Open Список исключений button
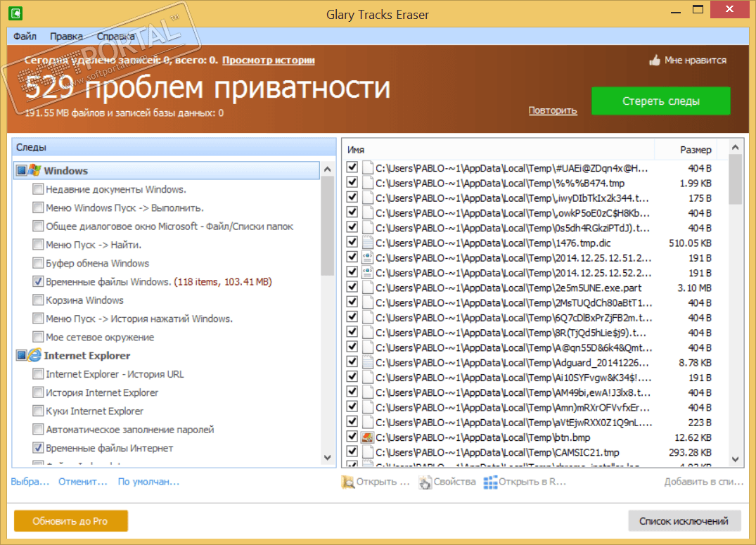 (x=684, y=521)
